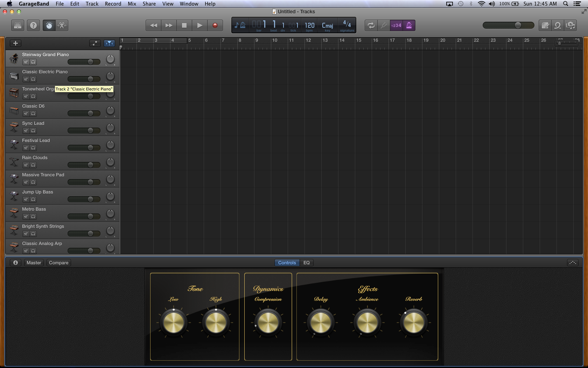Click the Steinway Grand Piano pan knob
This screenshot has height=368, width=588.
[x=110, y=59]
